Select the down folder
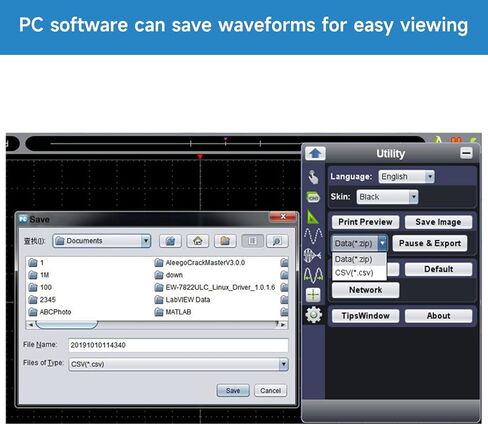 pyautogui.click(x=169, y=275)
